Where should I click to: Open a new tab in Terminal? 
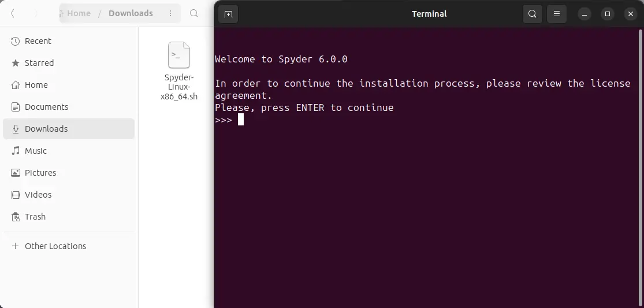click(x=228, y=14)
